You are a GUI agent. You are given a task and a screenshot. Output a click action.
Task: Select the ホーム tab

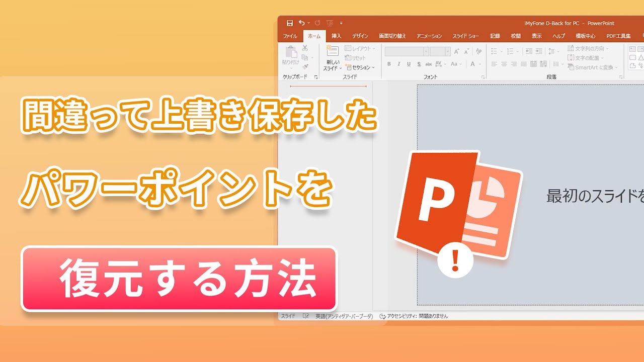(314, 36)
